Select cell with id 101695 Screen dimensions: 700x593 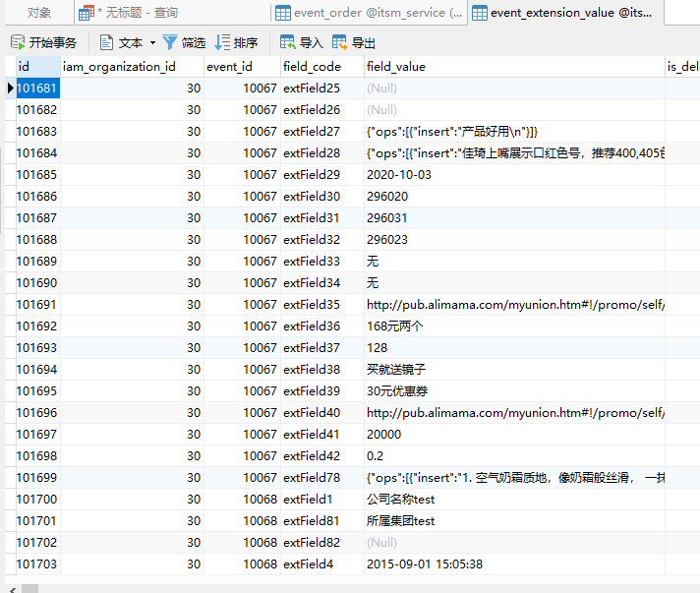[38, 391]
